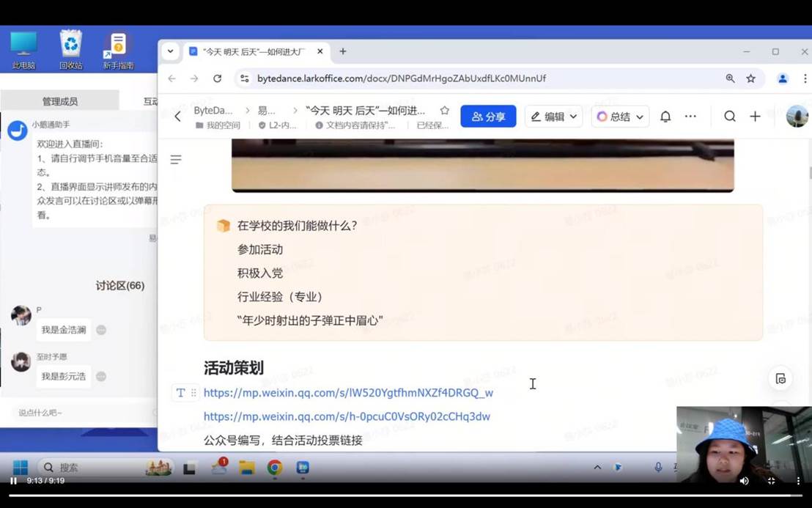Image resolution: width=812 pixels, height=508 pixels.
Task: Click the notification bell icon
Action: (665, 117)
